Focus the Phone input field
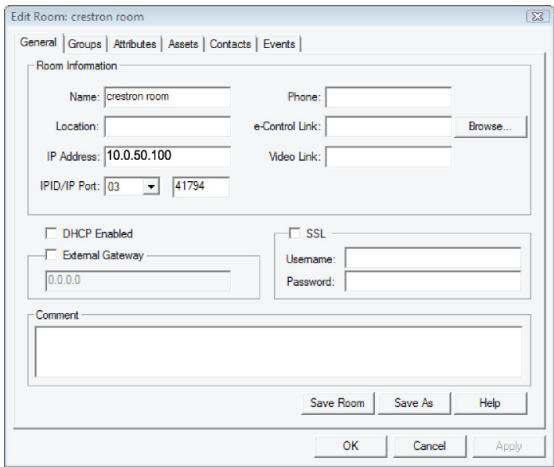 pyautogui.click(x=388, y=97)
